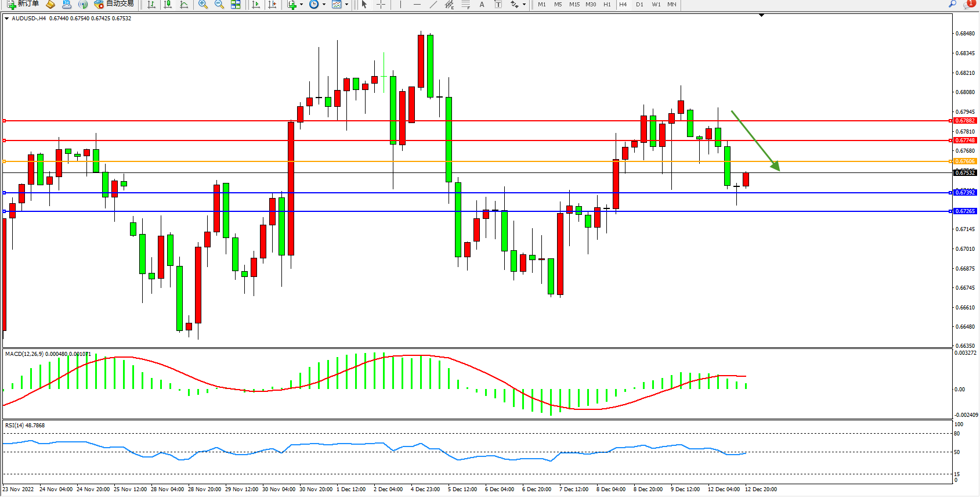The width and height of the screenshot is (980, 497).
Task: Select the horizontal line tool
Action: point(417,5)
